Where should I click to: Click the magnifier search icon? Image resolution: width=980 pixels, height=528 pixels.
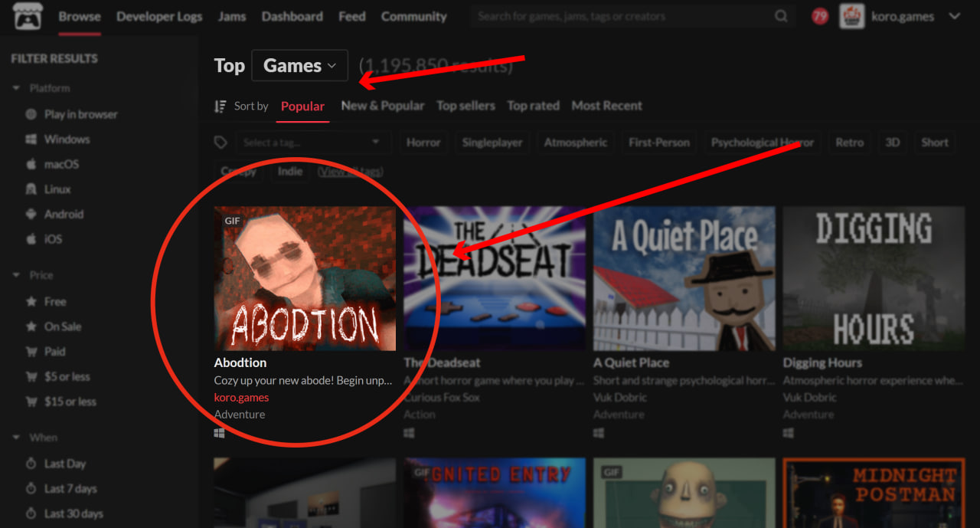[781, 16]
